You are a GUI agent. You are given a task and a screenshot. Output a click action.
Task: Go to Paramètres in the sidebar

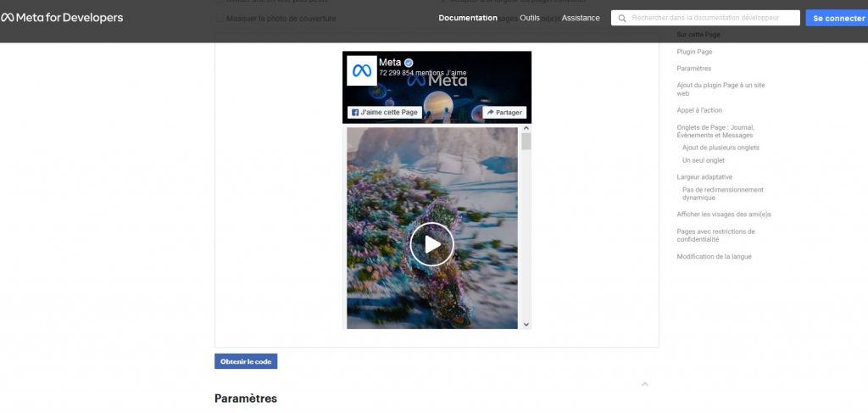[694, 69]
